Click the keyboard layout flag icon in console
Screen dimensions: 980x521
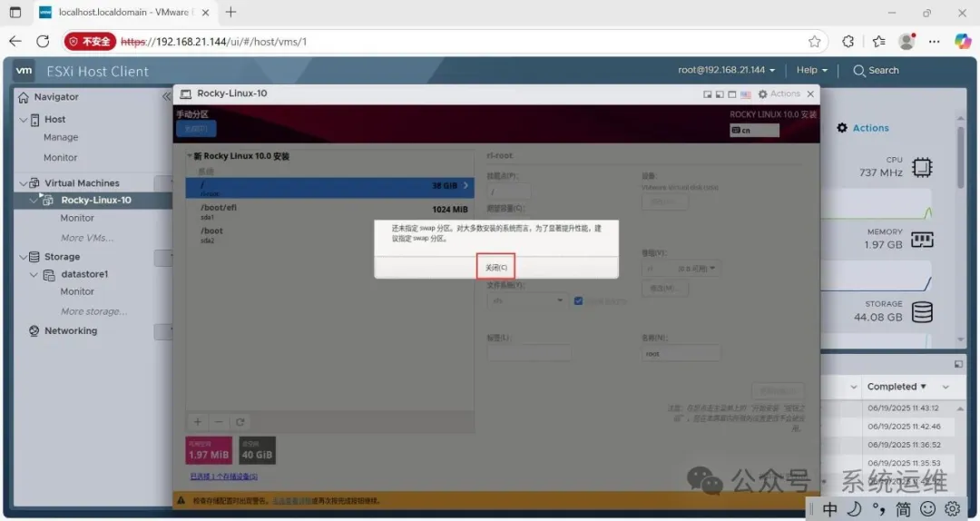[x=746, y=94]
